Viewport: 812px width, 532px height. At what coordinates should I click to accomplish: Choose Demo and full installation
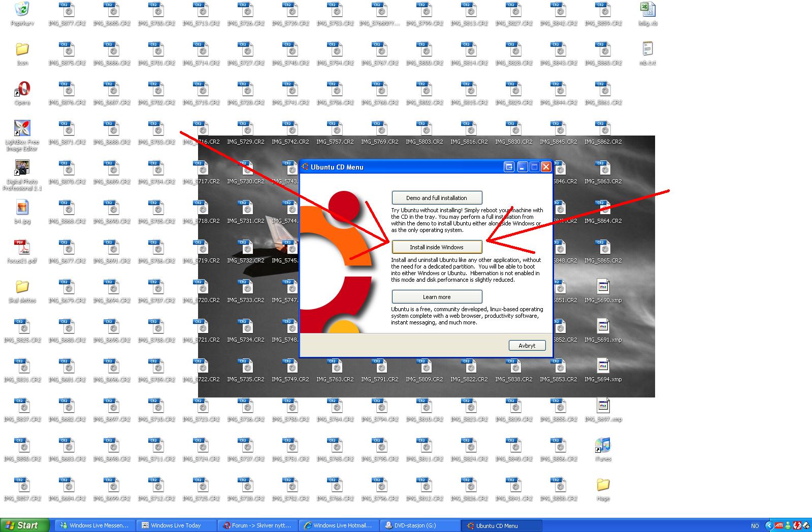tap(437, 198)
